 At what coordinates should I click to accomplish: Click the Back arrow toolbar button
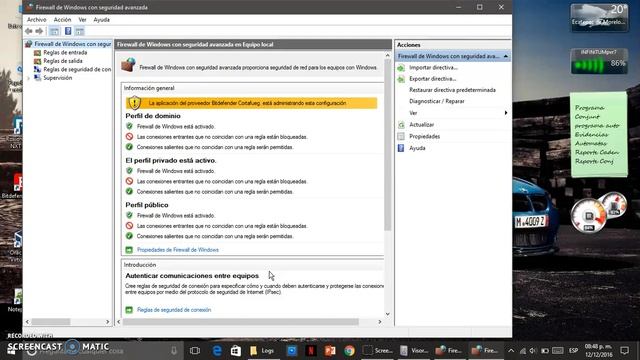tap(29, 31)
